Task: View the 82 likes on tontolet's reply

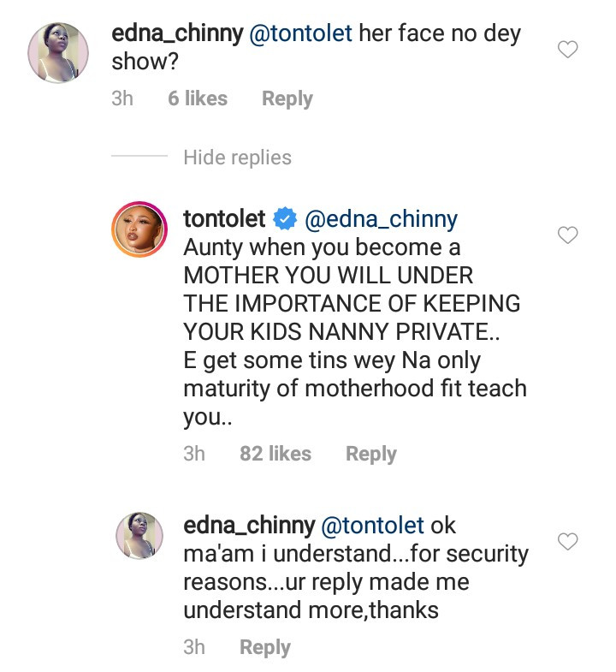Action: (275, 454)
